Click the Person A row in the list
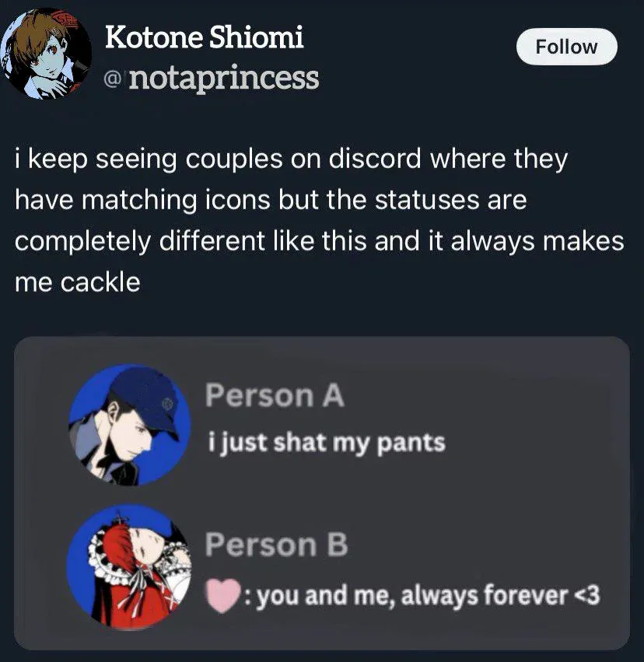The width and height of the screenshot is (644, 662). (x=322, y=425)
